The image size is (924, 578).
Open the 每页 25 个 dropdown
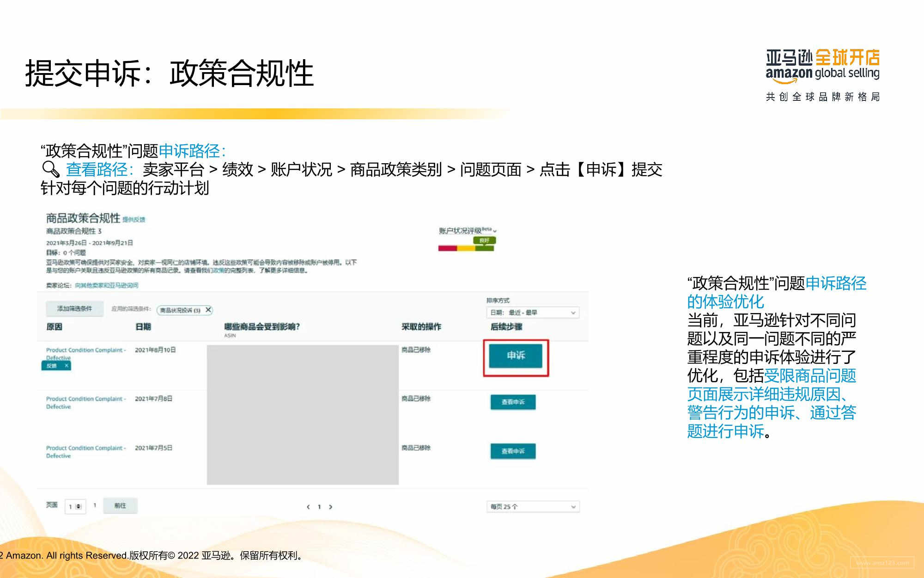533,507
